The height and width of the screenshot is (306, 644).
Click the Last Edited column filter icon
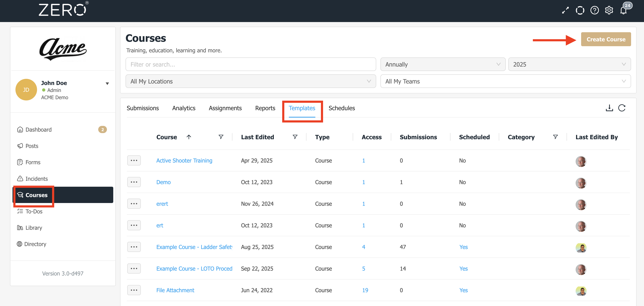click(295, 137)
